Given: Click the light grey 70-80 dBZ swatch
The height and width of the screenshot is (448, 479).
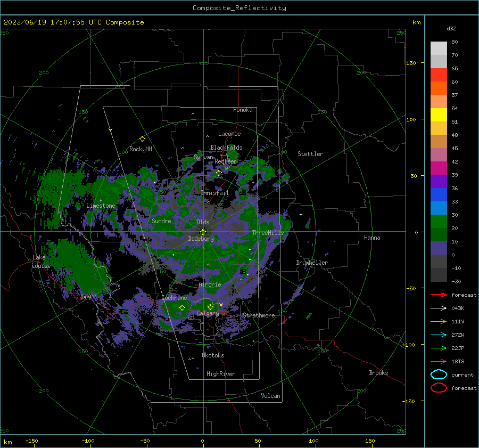Looking at the screenshot, I should point(439,48).
